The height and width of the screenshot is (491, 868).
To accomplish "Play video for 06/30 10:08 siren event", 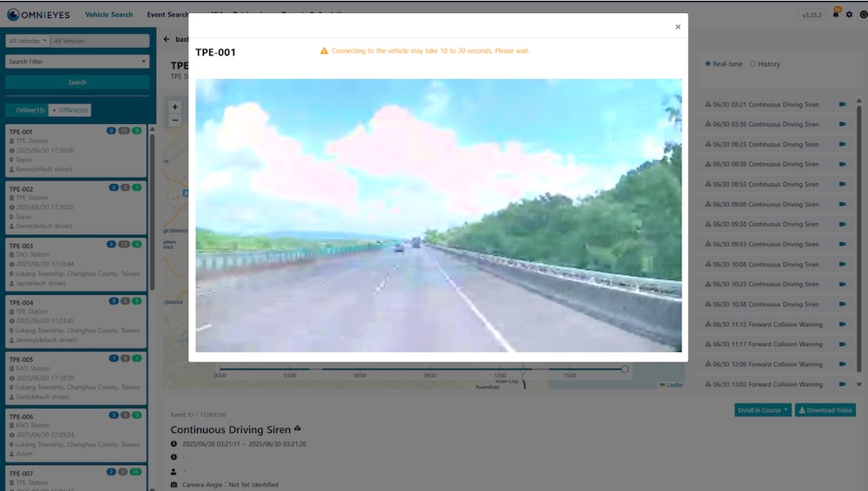I will (x=842, y=264).
